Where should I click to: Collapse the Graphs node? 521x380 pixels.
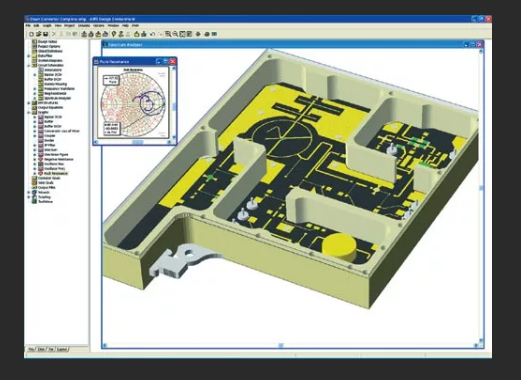pyautogui.click(x=29, y=112)
